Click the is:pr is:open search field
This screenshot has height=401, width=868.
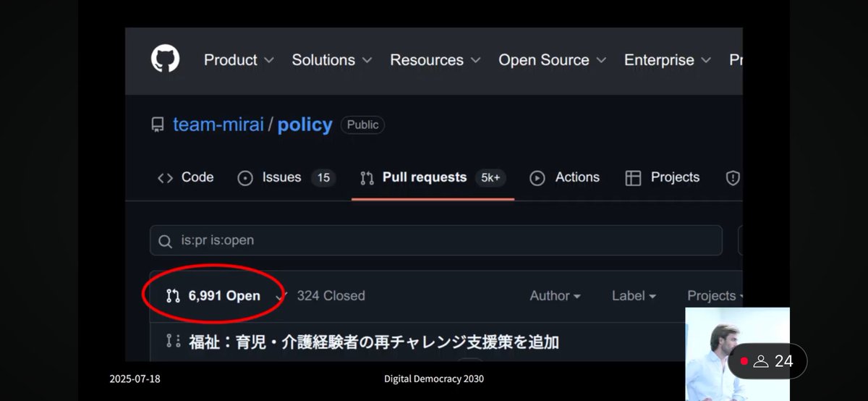(x=436, y=240)
